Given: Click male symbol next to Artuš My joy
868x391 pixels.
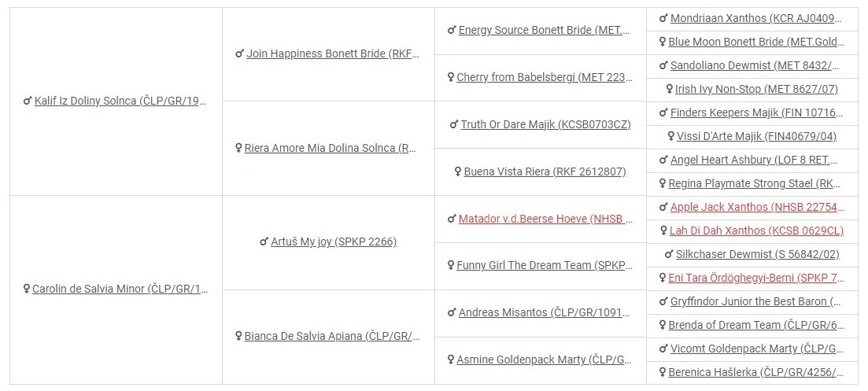Looking at the screenshot, I should pyautogui.click(x=264, y=242).
